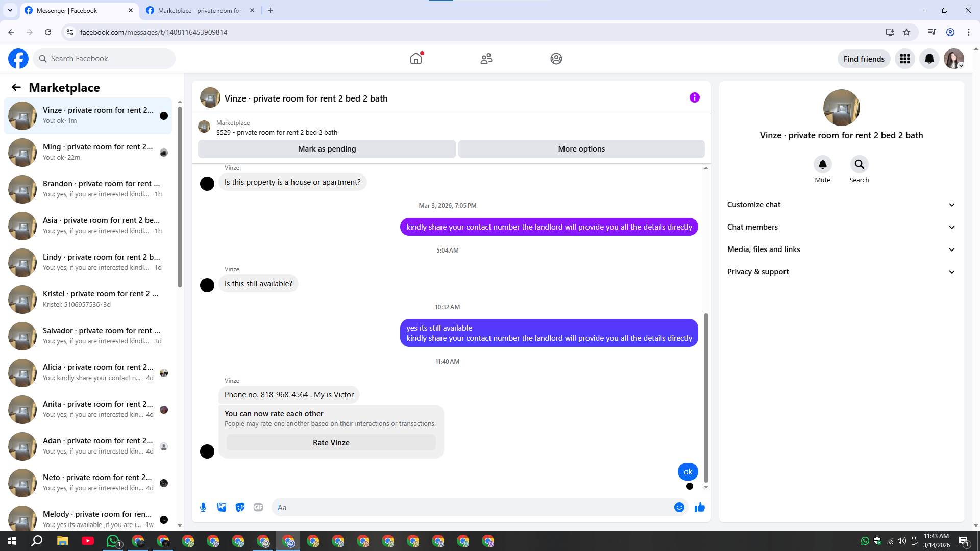Send a thumbs-up like
The image size is (980, 551).
(x=700, y=507)
